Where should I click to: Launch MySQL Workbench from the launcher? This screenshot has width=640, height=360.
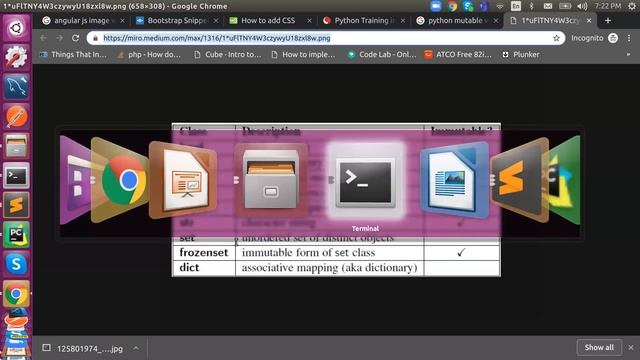click(16, 87)
